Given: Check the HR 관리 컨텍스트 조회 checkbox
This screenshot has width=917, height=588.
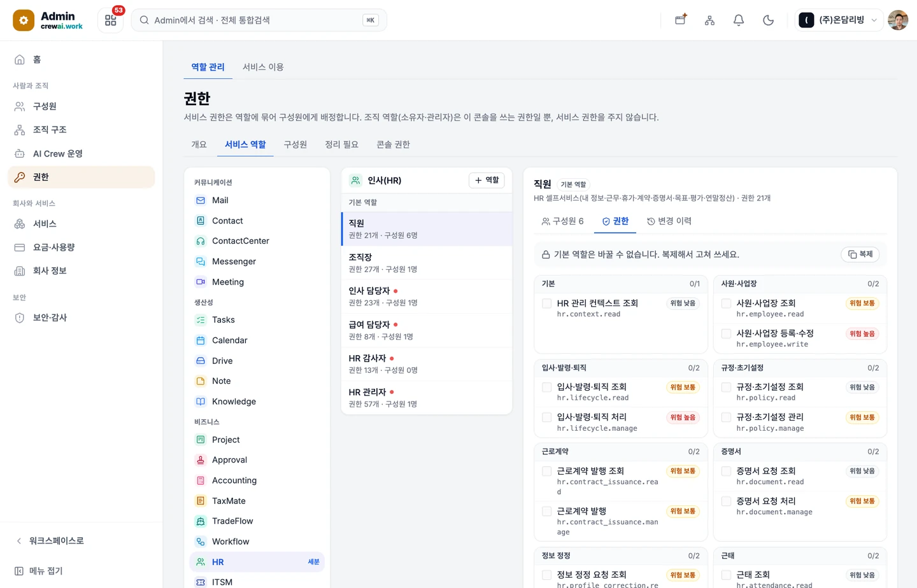Looking at the screenshot, I should [546, 304].
